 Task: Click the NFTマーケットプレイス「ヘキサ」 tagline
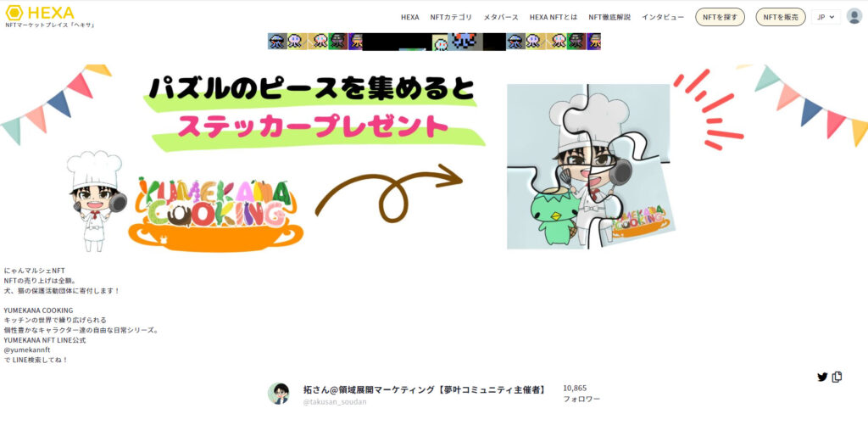pyautogui.click(x=49, y=25)
